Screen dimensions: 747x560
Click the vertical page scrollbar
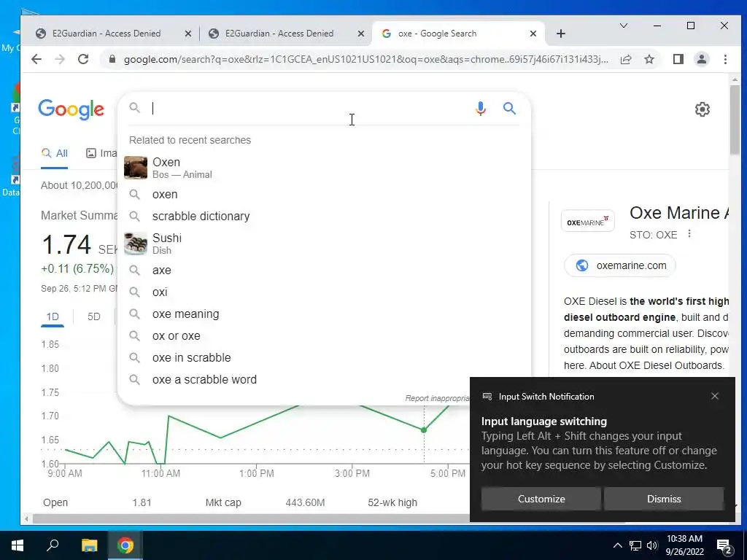735,120
